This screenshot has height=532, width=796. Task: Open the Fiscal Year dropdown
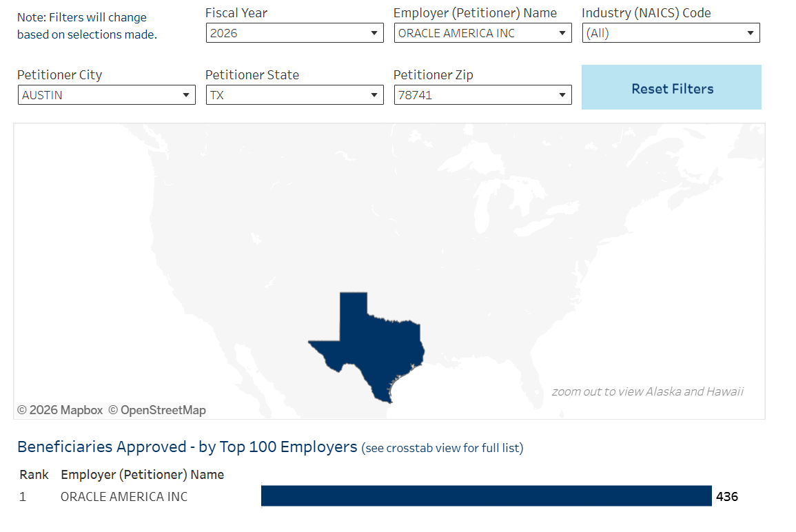point(294,33)
